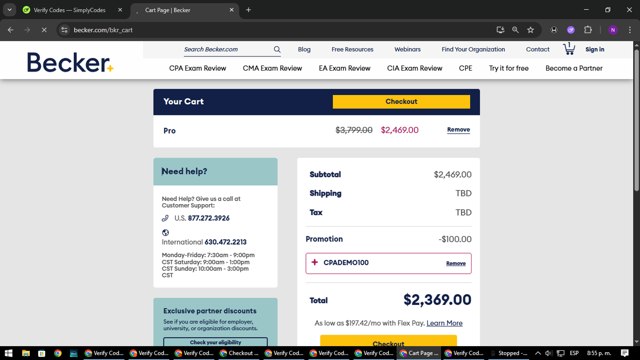
Task: Open the Extensions puzzle icon
Action: pos(588,30)
